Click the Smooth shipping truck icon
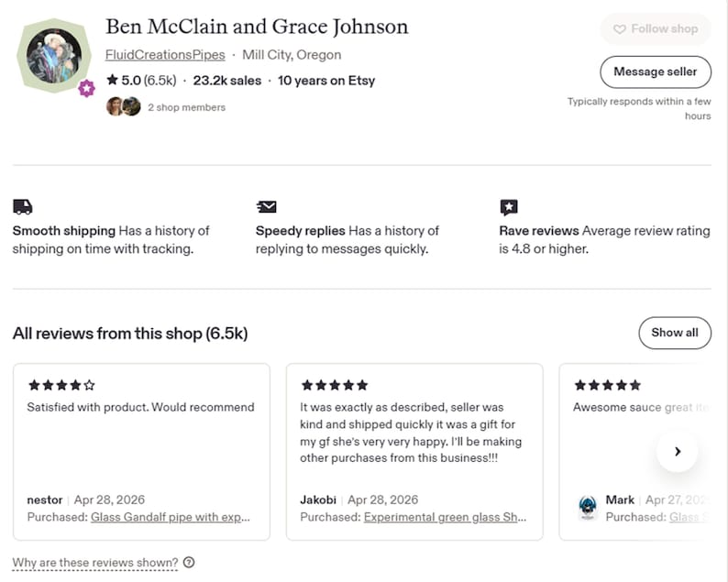Screen dimensions: 728x582 tap(23, 206)
